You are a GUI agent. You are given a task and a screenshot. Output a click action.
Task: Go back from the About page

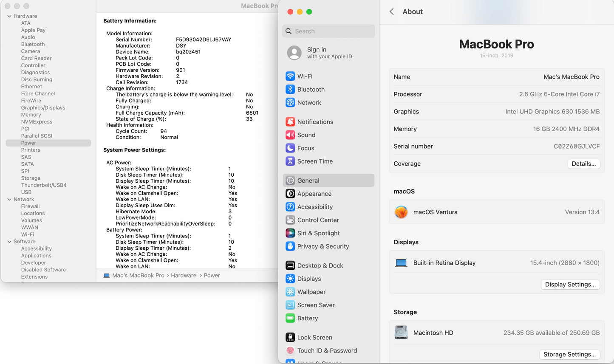(391, 11)
